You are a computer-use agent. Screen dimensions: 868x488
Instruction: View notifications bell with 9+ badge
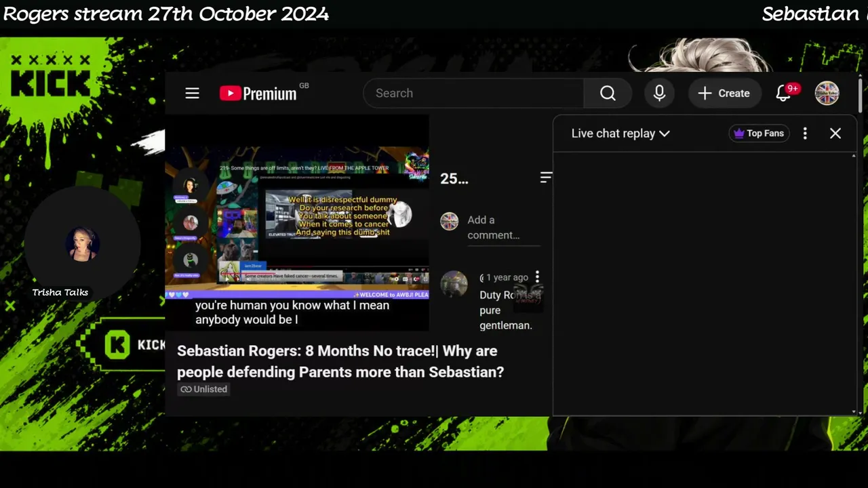coord(787,93)
